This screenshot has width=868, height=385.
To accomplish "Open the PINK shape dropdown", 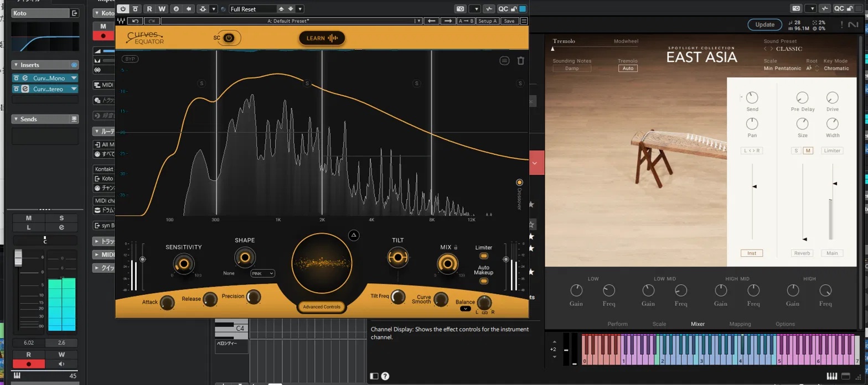I will (x=262, y=273).
